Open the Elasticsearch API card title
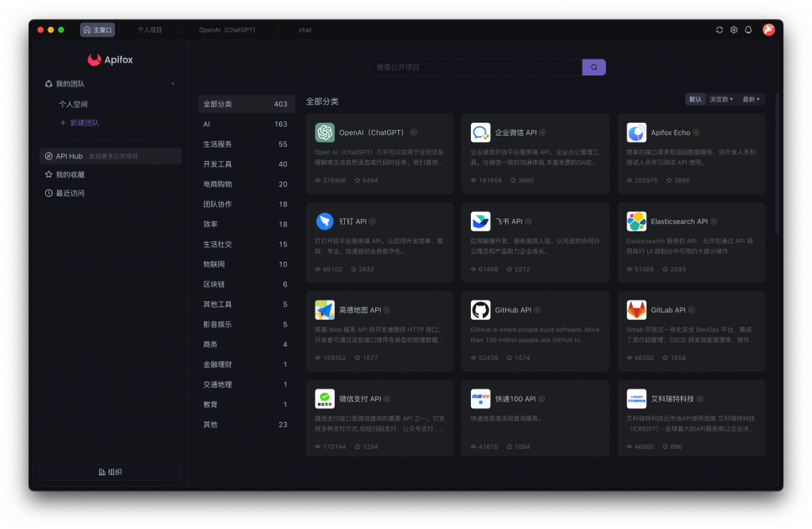 [679, 221]
